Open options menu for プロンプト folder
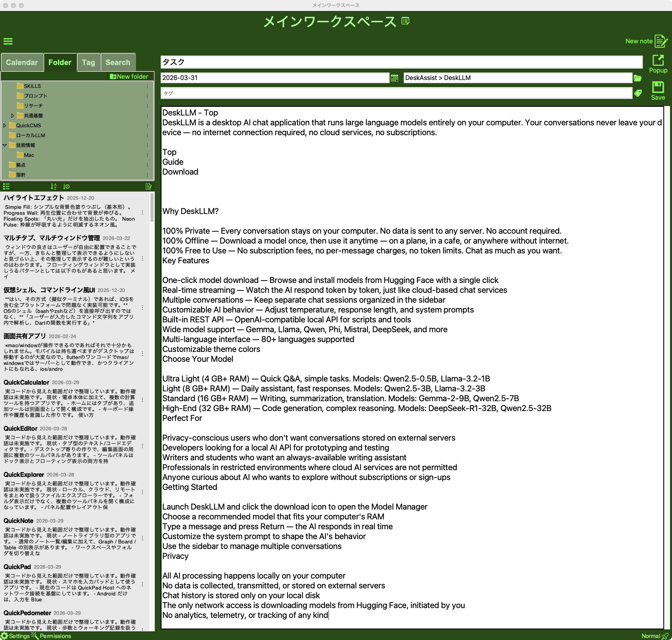 147,96
